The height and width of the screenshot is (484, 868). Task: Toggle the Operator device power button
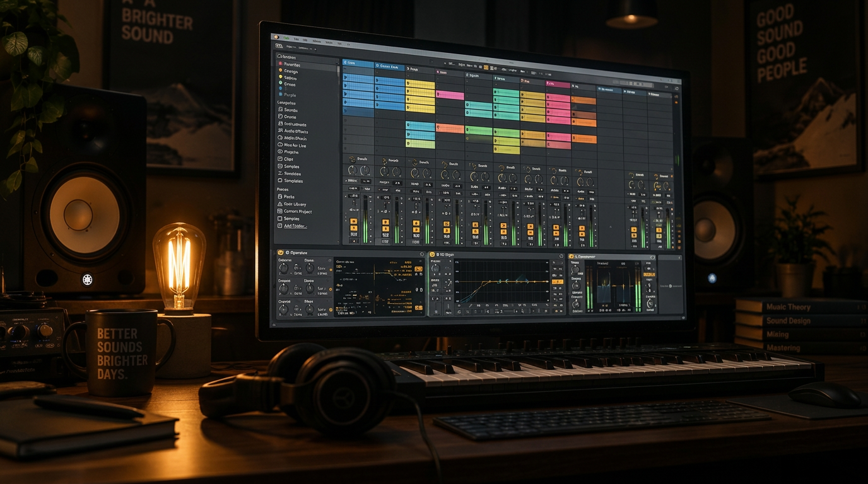pos(281,253)
